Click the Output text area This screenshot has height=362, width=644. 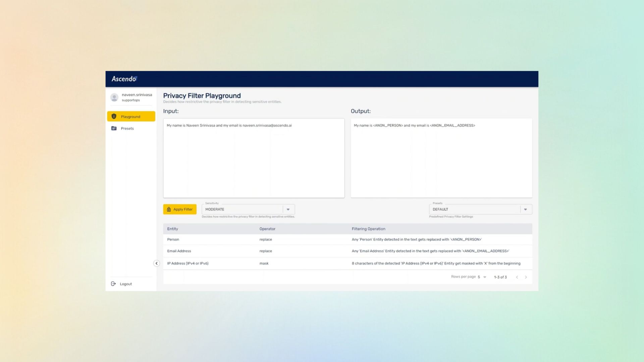441,158
